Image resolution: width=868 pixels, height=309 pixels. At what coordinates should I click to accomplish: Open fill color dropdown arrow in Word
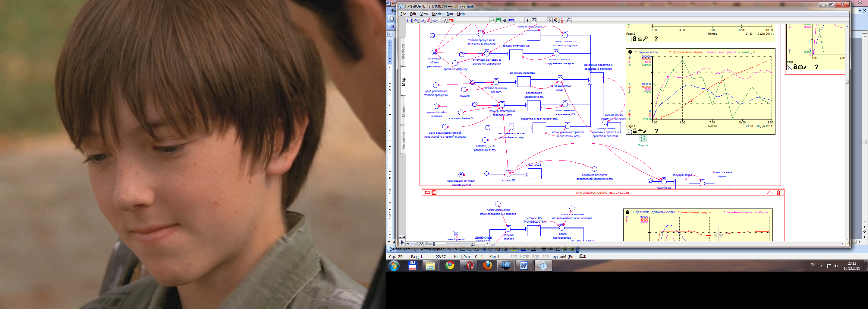pyautogui.click(x=518, y=249)
